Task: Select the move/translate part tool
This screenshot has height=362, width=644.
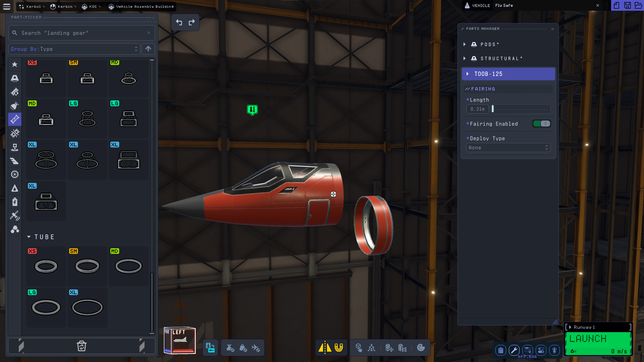Action: click(x=372, y=348)
